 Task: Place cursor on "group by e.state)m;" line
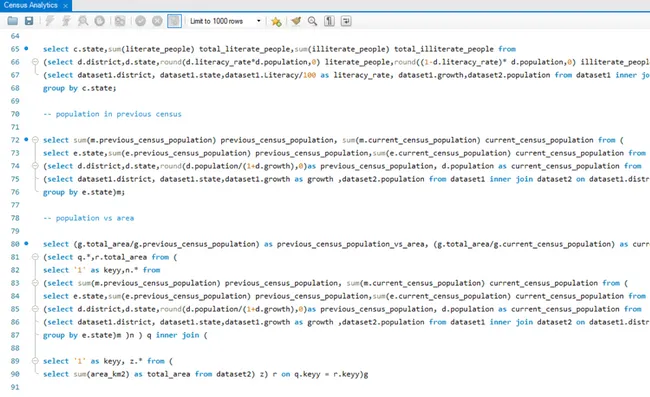[84, 192]
